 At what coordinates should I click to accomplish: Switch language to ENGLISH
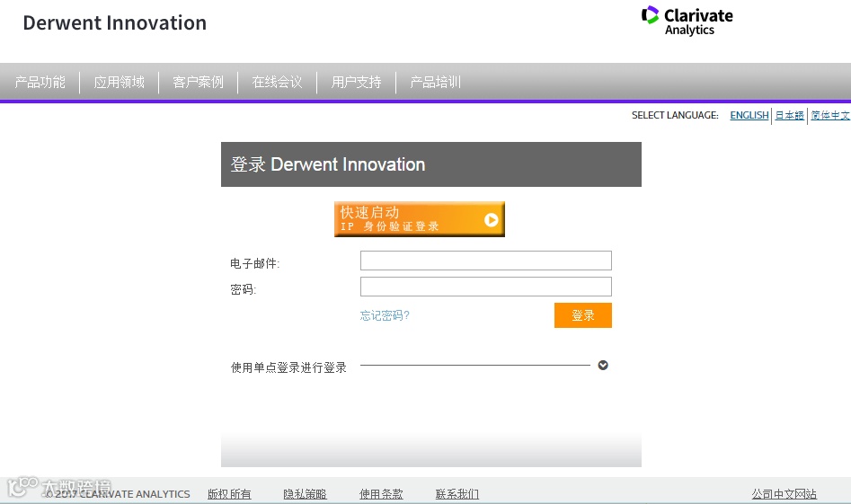coord(749,115)
